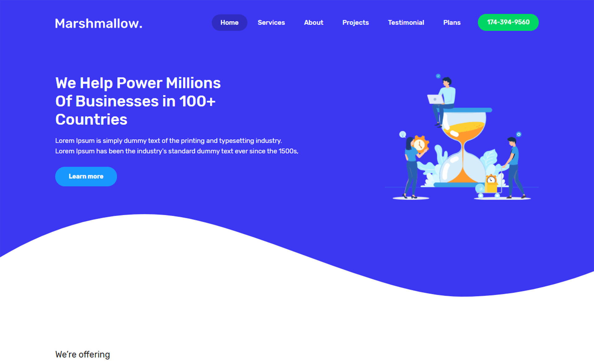Open the Services menu item
The image size is (594, 364).
tap(272, 22)
